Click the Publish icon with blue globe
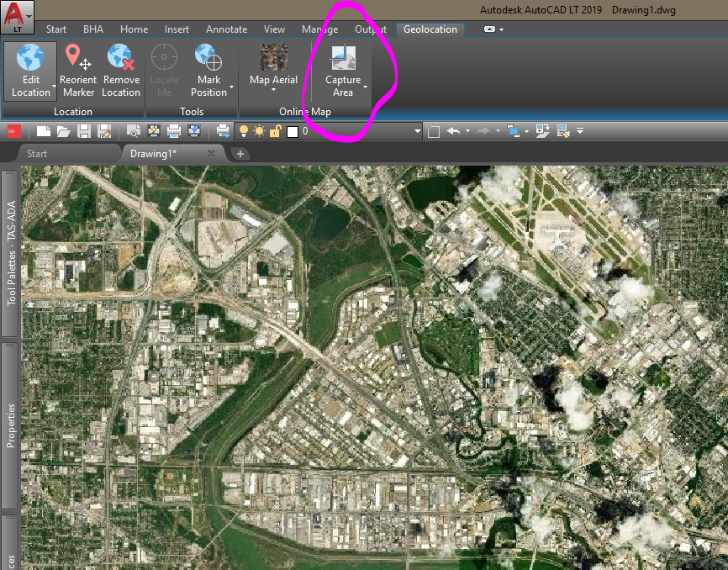Viewport: 728px width, 570px height. (x=194, y=131)
